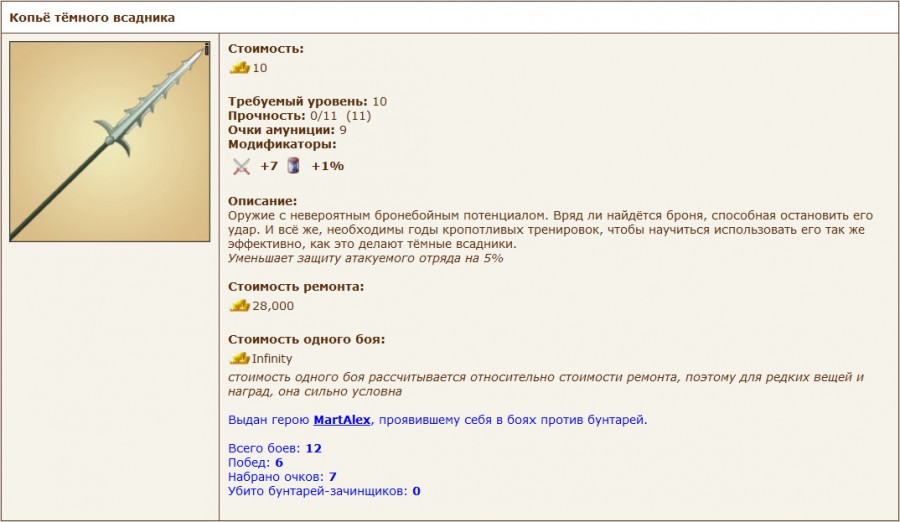Click the gold icon next to cost 10
Viewport: 900px width, 522px height.
click(239, 68)
